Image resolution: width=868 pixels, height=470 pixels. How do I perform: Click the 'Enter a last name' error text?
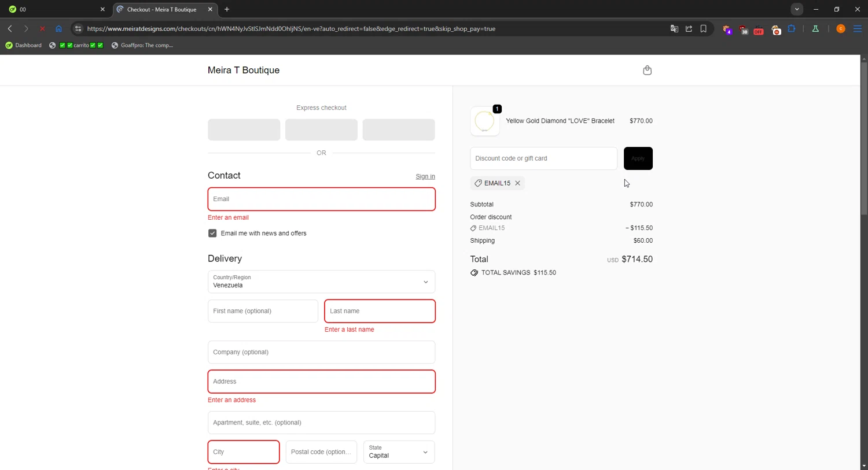(350, 330)
